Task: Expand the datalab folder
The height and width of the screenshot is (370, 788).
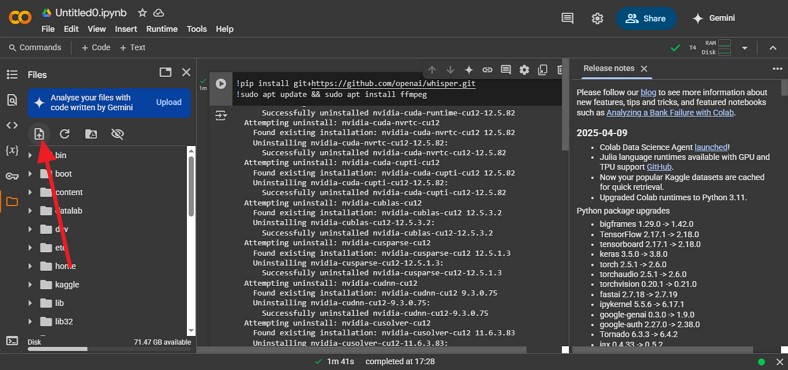Action: pyautogui.click(x=30, y=211)
